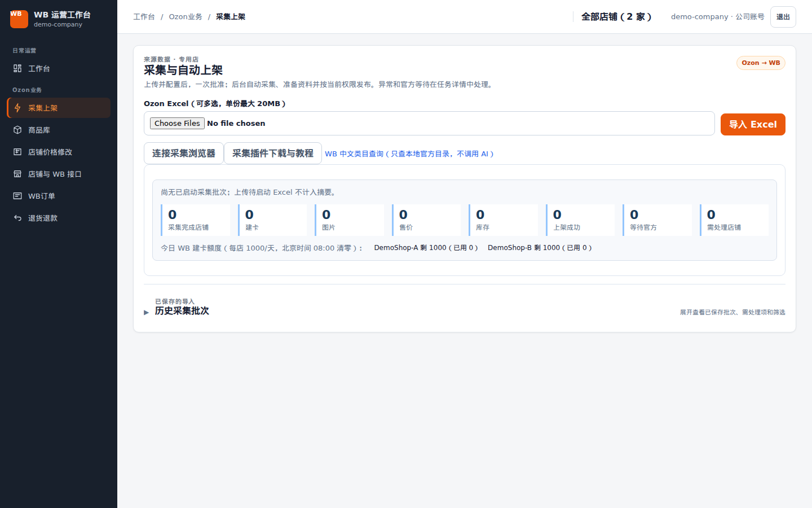Click the 库存 stat card
The width and height of the screenshot is (812, 508).
tap(504, 220)
